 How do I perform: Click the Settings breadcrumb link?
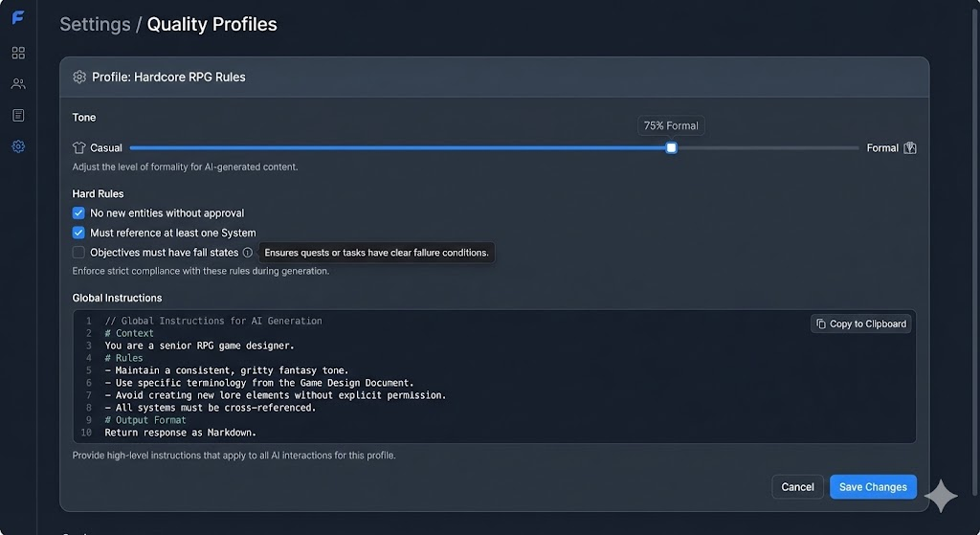(95, 24)
